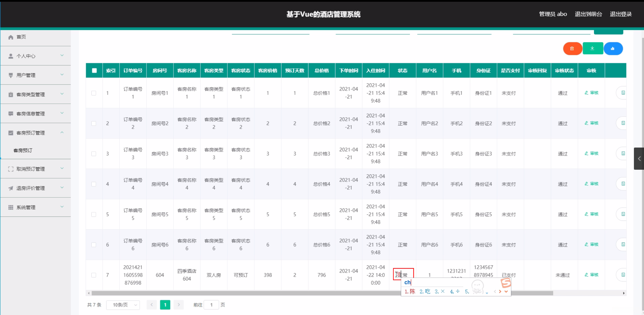The image size is (644, 315).
Task: Open the right-side collapsed panel arrow
Action: tap(639, 159)
